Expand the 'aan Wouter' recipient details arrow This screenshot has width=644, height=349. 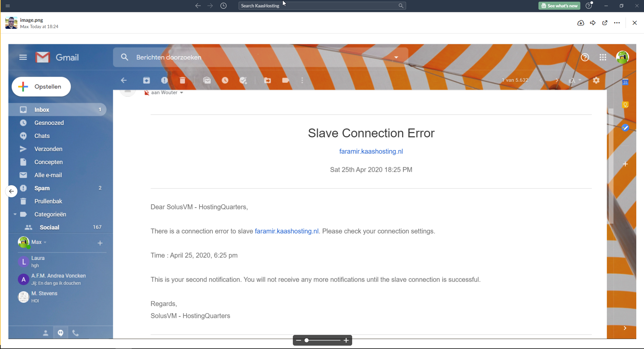pyautogui.click(x=182, y=93)
